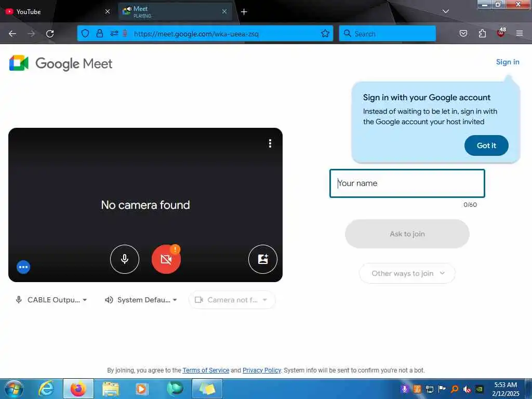Expand CABLE Output microphone dropdown
This screenshot has width=532, height=399.
pyautogui.click(x=51, y=300)
